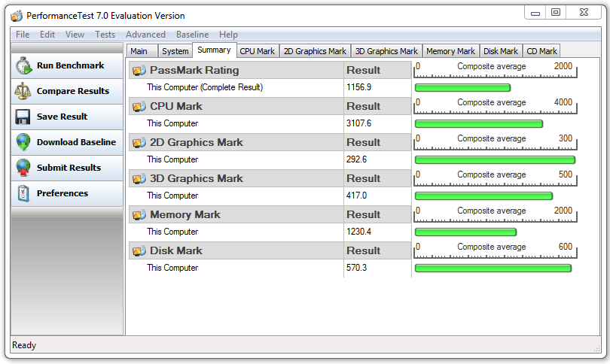610x364 pixels.
Task: Click the 2D Graphics Mark header icon
Action: click(x=139, y=143)
